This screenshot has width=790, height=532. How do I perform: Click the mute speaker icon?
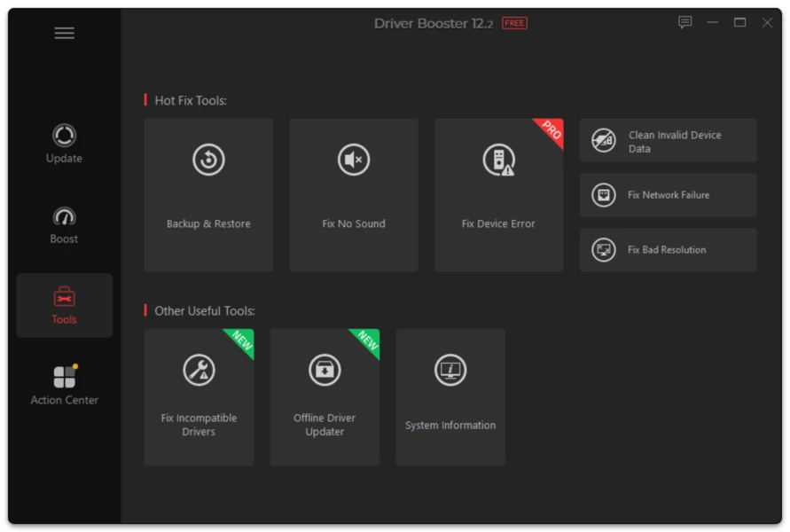point(354,160)
